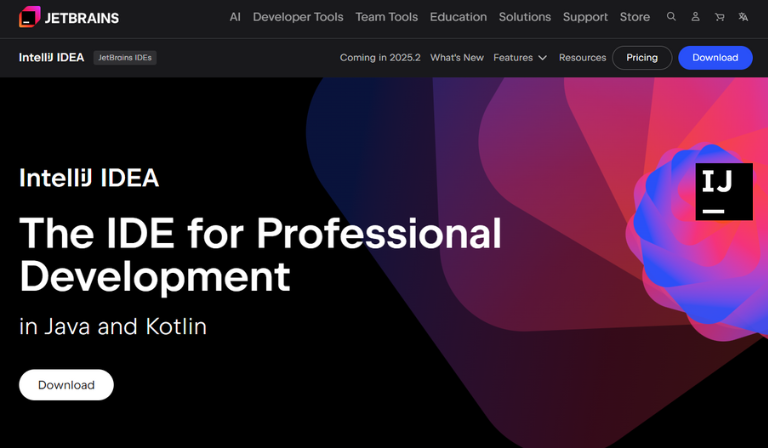Viewport: 768px width, 448px height.
Task: Click the 'in Java and Kotlin' text
Action: [x=113, y=327]
